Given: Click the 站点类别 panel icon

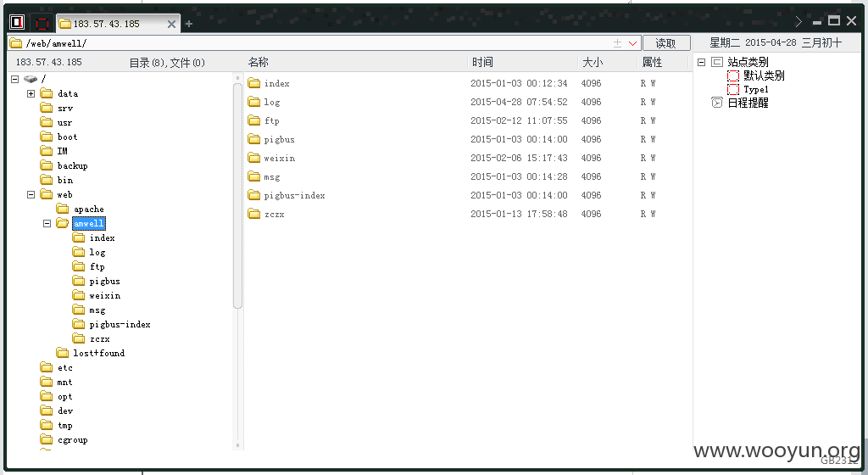Looking at the screenshot, I should tap(717, 62).
